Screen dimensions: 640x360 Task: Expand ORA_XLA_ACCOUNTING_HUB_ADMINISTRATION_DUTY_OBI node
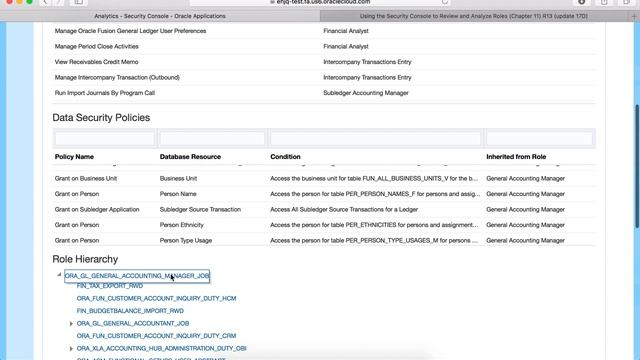pyautogui.click(x=71, y=349)
